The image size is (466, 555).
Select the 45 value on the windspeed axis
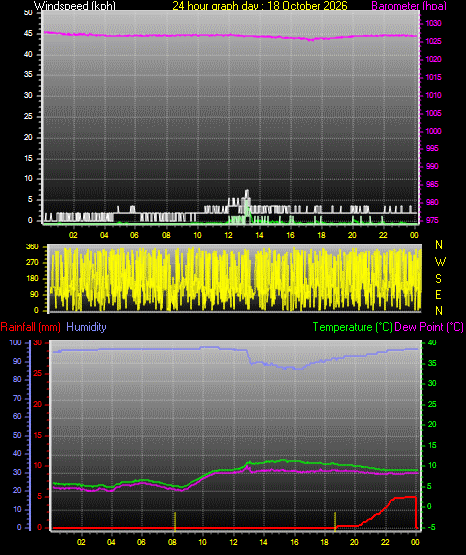pos(28,34)
